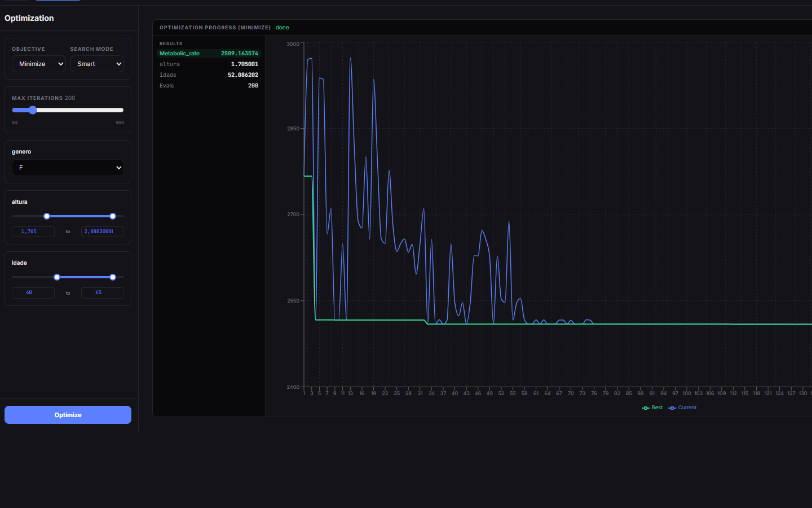Open the Objective dropdown set to Minimize
This screenshot has height=508, width=812.
39,64
